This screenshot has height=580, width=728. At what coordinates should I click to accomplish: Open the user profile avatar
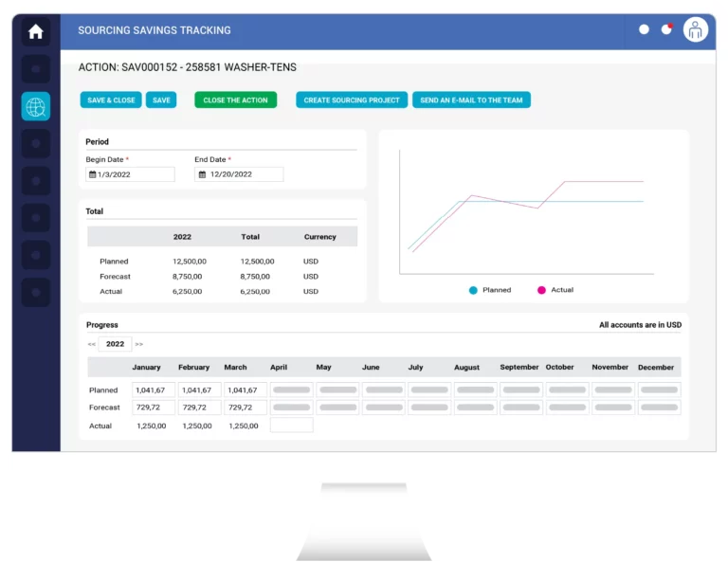pos(695,29)
